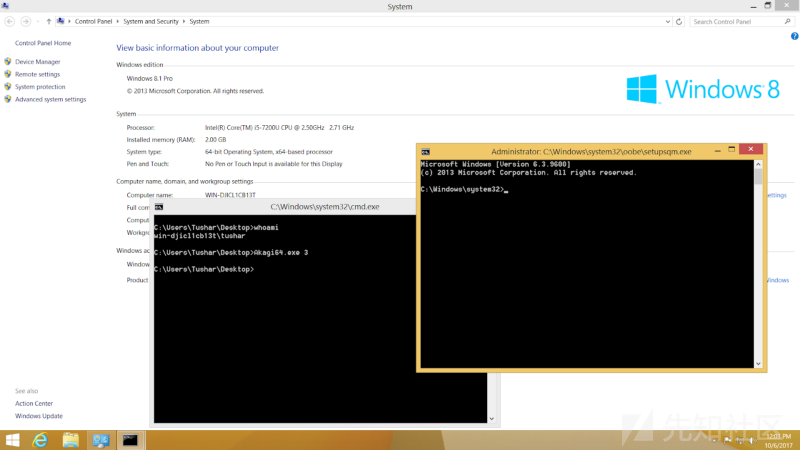Click 'C:\Windows\system32>' prompt in Administrator window
The width and height of the screenshot is (800, 450).
coord(462,189)
